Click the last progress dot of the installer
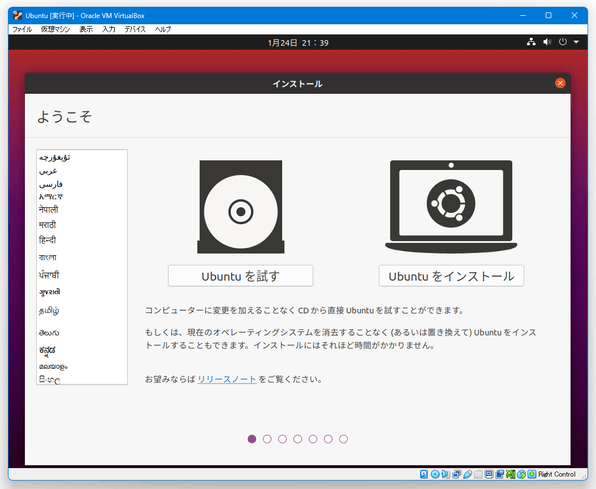Screen dimensions: 596x489 coord(343,439)
